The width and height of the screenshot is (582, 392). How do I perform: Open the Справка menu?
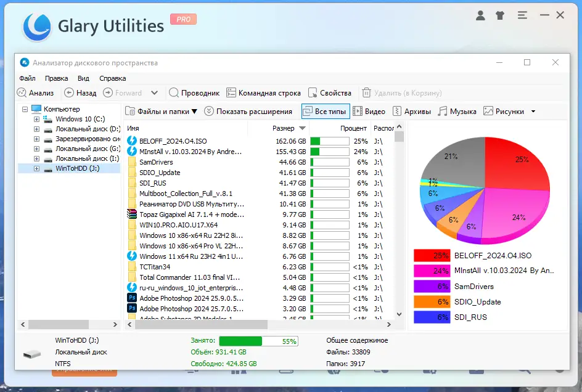[112, 78]
